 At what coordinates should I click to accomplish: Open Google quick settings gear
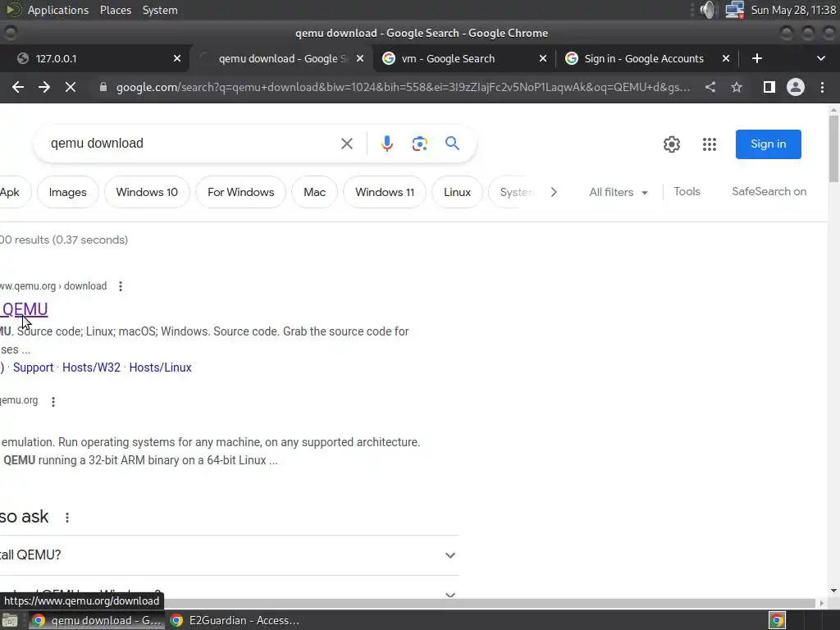pyautogui.click(x=672, y=144)
